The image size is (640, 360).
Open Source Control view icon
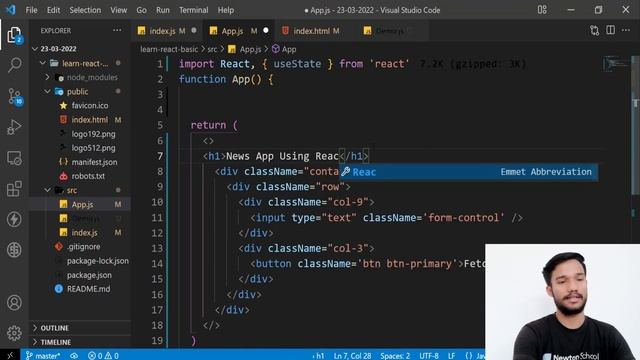[x=14, y=97]
